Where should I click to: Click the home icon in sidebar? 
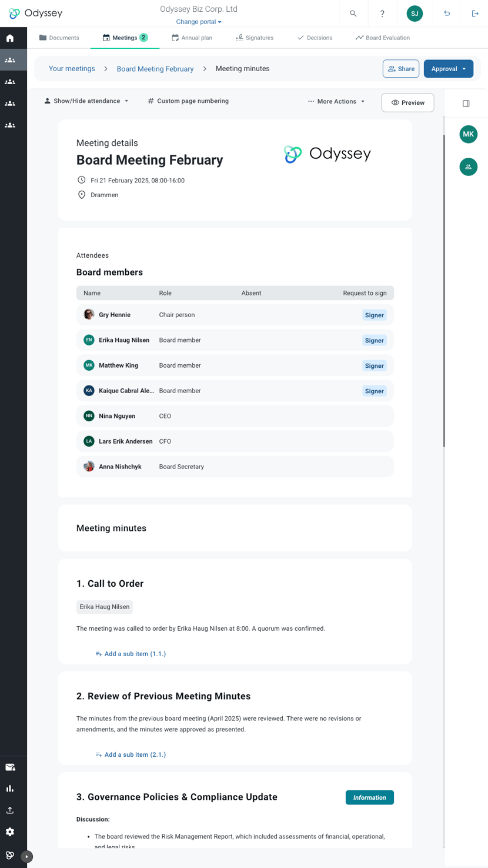pyautogui.click(x=10, y=38)
